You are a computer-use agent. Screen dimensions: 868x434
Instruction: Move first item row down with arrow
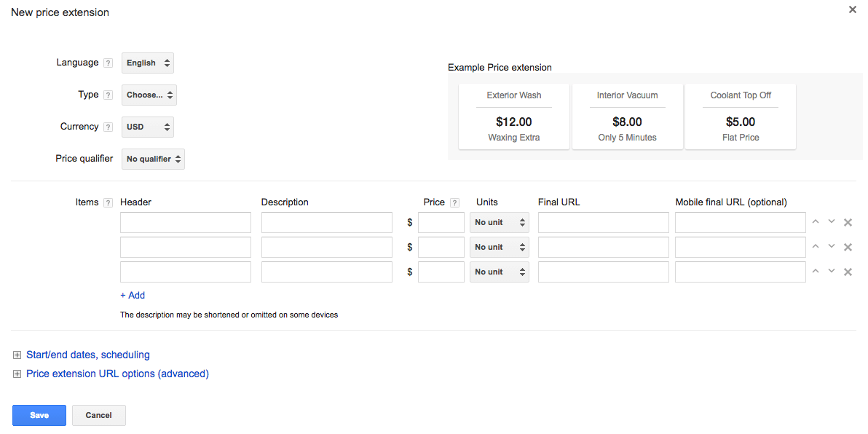tap(832, 222)
